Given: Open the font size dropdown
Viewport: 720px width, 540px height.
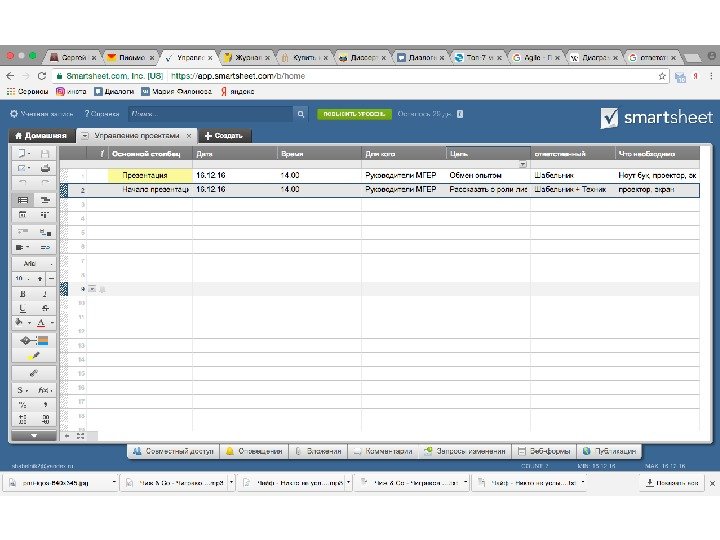Looking at the screenshot, I should click(22, 278).
